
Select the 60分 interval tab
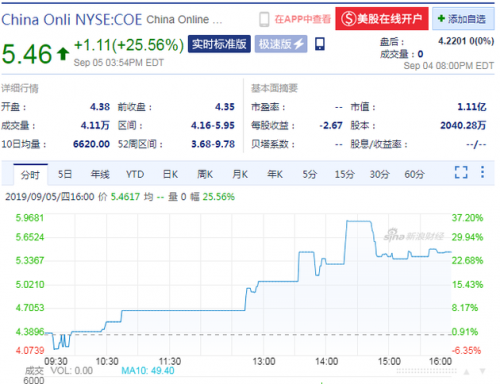coord(414,174)
